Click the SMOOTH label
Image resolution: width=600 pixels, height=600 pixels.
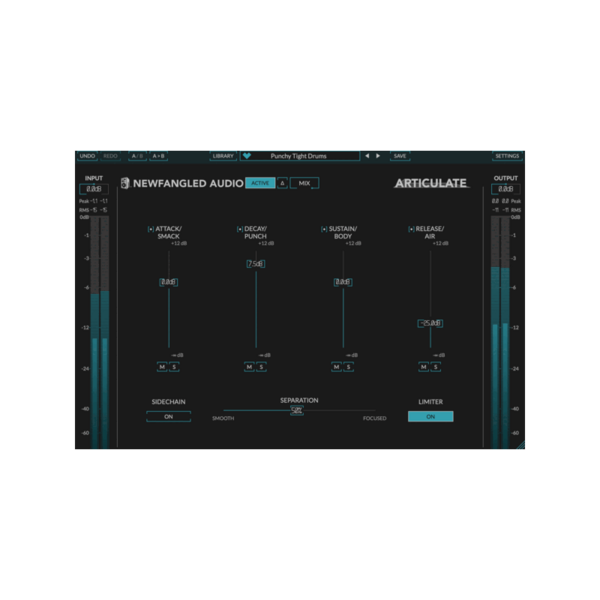(223, 419)
